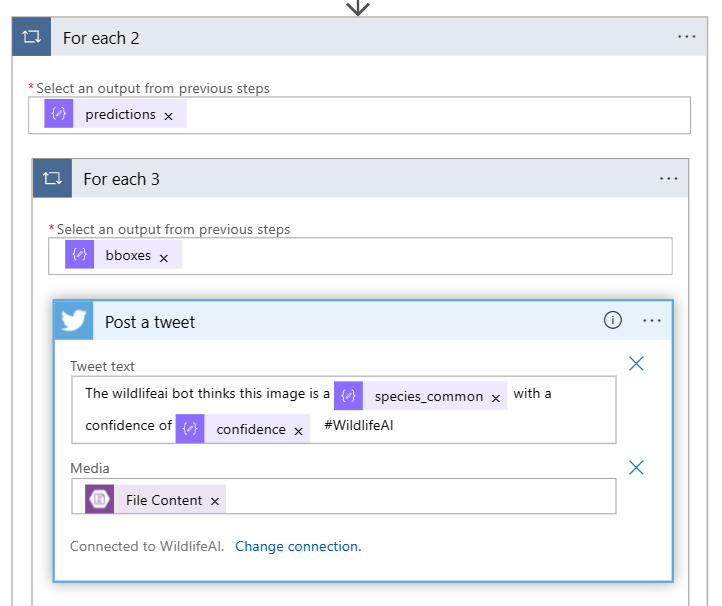Clear the Tweet text parameter
Viewport: 722px width, 606px height.
pyautogui.click(x=636, y=364)
